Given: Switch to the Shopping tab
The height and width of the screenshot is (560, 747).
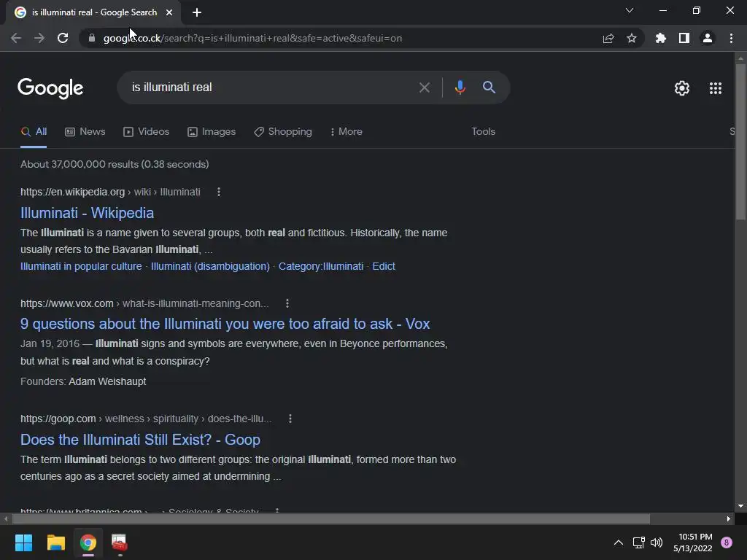Looking at the screenshot, I should [283, 132].
